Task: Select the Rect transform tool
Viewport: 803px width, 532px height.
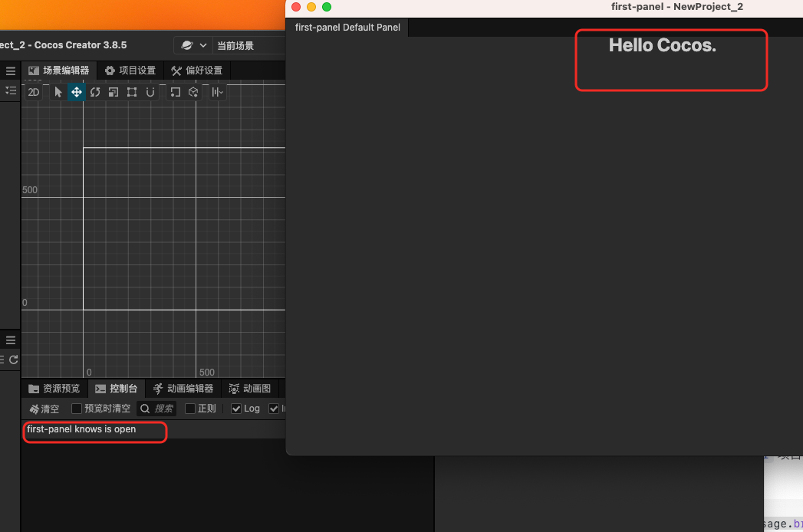Action: pos(132,92)
